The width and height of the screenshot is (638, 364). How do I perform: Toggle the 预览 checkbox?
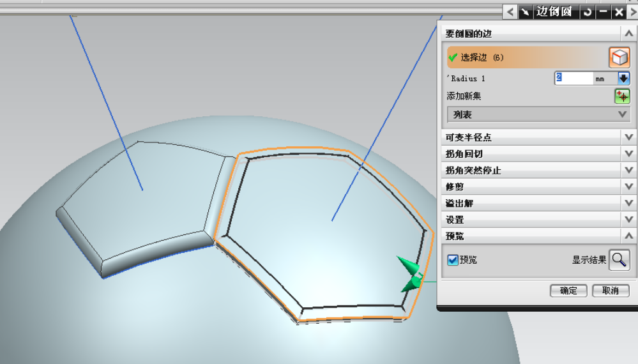453,260
